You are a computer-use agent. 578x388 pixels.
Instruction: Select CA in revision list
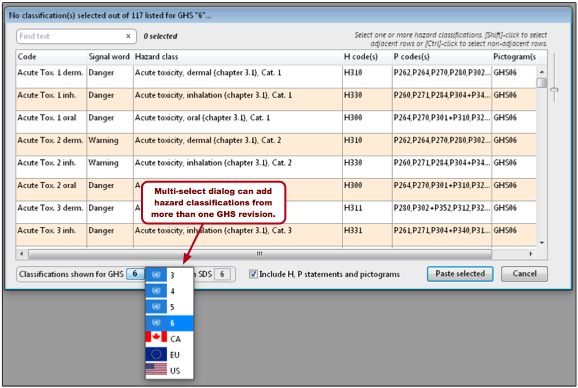pos(169,338)
